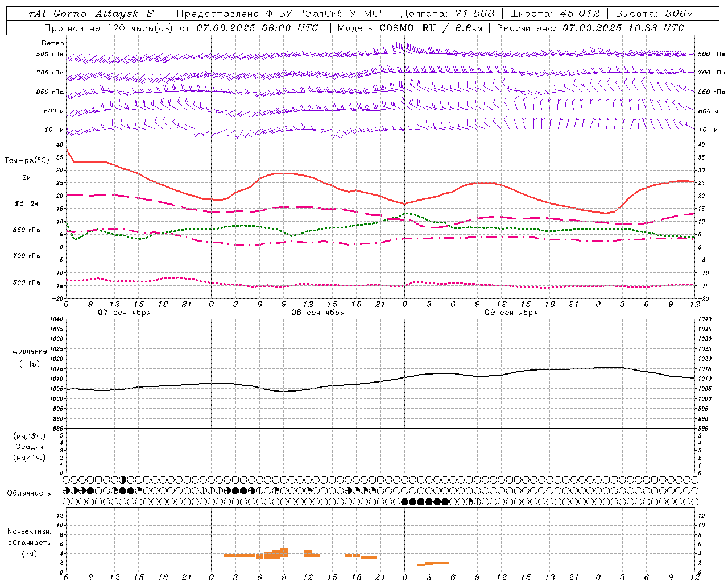
Task: Click the (мм/1ч.) precipitation unit label
Action: click(30, 458)
